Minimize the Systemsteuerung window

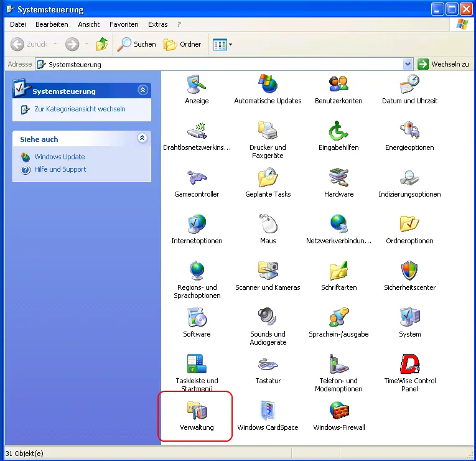437,9
